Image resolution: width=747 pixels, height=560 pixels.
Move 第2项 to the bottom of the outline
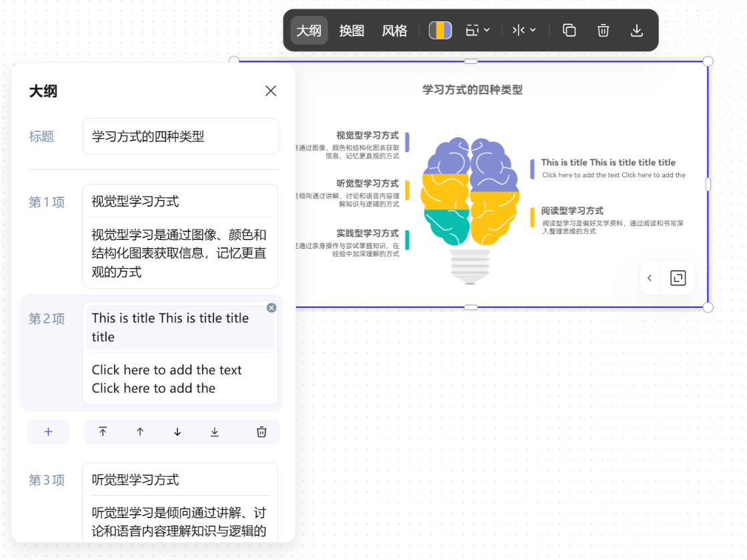(x=214, y=431)
